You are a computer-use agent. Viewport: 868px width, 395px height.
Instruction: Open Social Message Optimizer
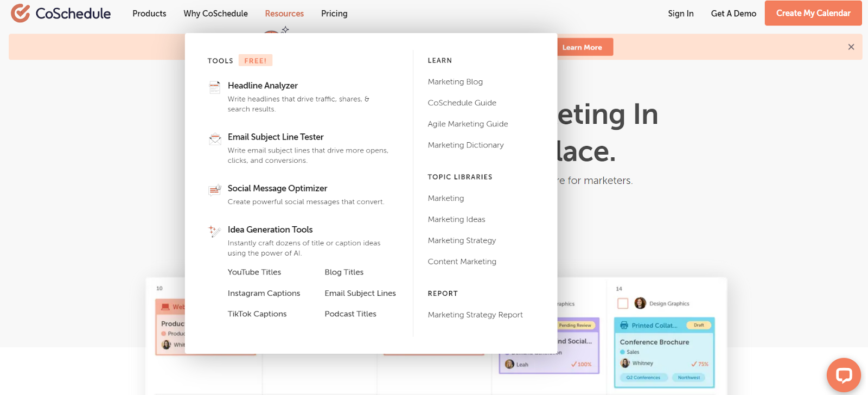tap(277, 188)
